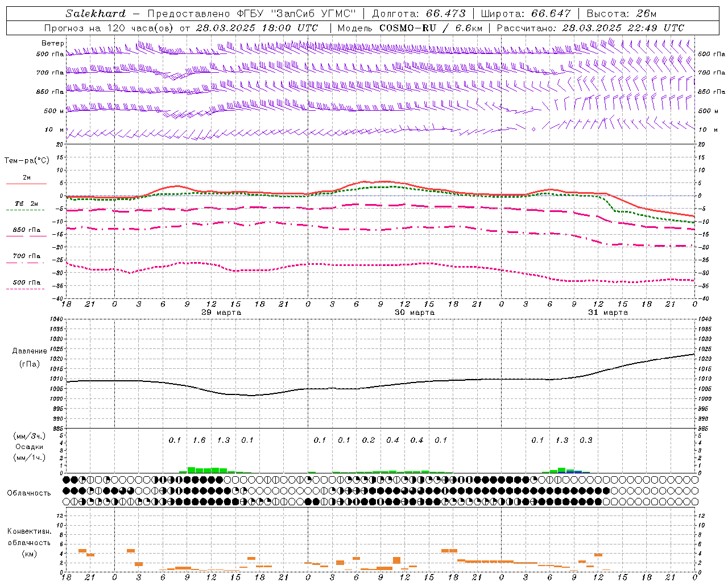
Task: Click the 30 марта date label
Action: coord(415,313)
